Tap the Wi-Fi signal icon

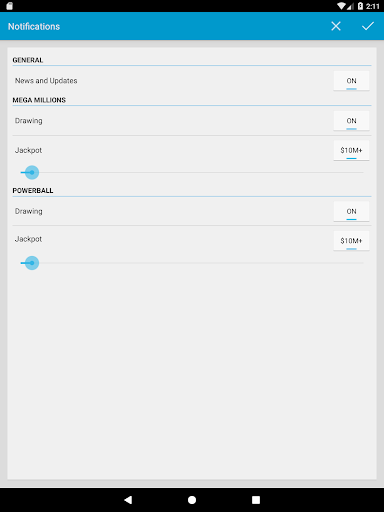341,6
